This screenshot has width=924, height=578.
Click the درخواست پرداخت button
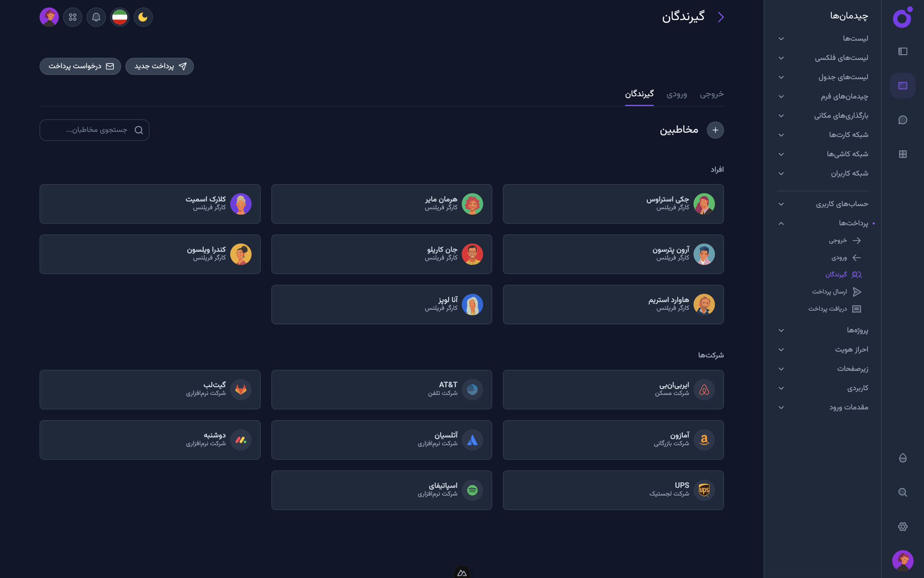pos(80,66)
